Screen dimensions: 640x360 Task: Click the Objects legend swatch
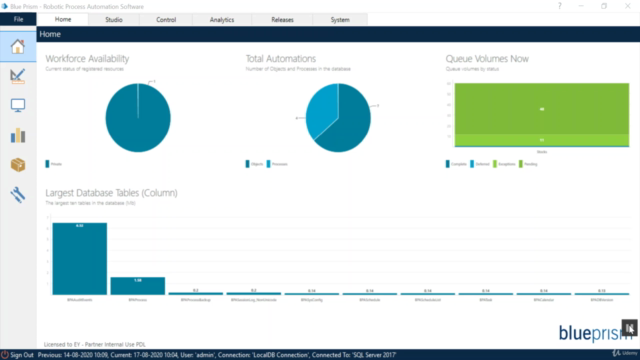247,164
